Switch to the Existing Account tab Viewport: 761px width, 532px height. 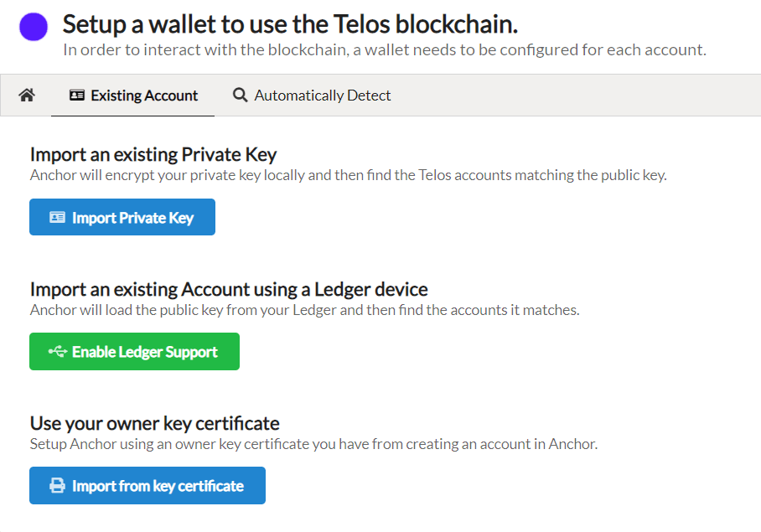133,95
